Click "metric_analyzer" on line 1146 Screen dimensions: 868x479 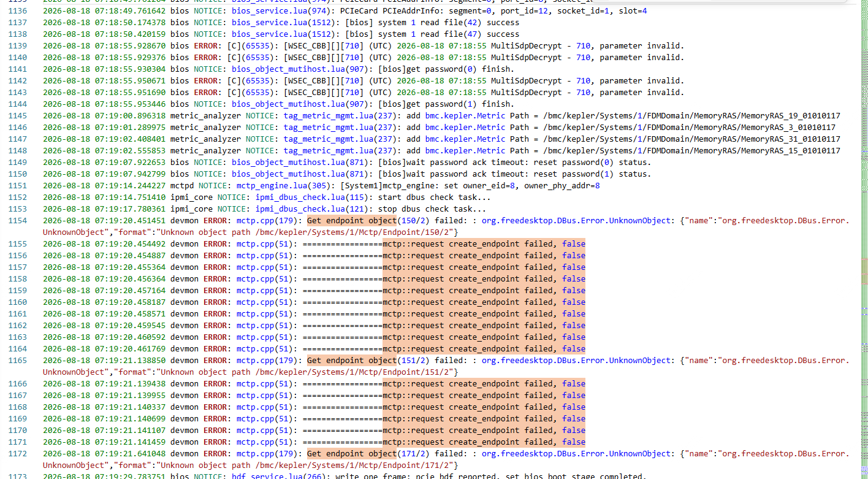pyautogui.click(x=205, y=128)
